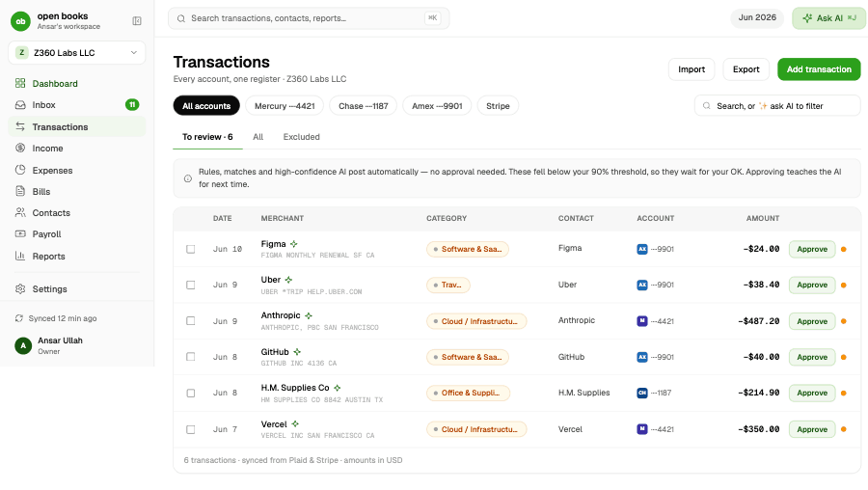
Task: Click the sparkle icon beside H.M. Supplies Co
Action: coord(338,388)
